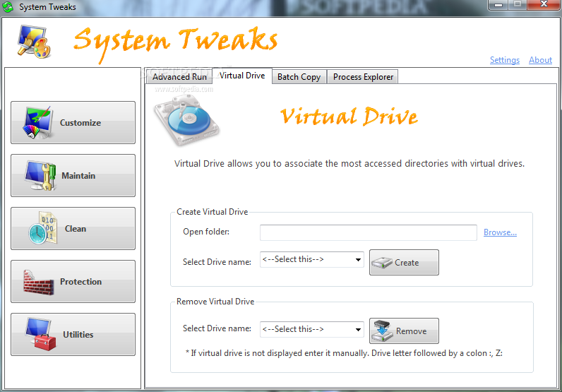Click the Clean clock and binary file icon
Viewport: 562px width, 392px height.
point(43,228)
